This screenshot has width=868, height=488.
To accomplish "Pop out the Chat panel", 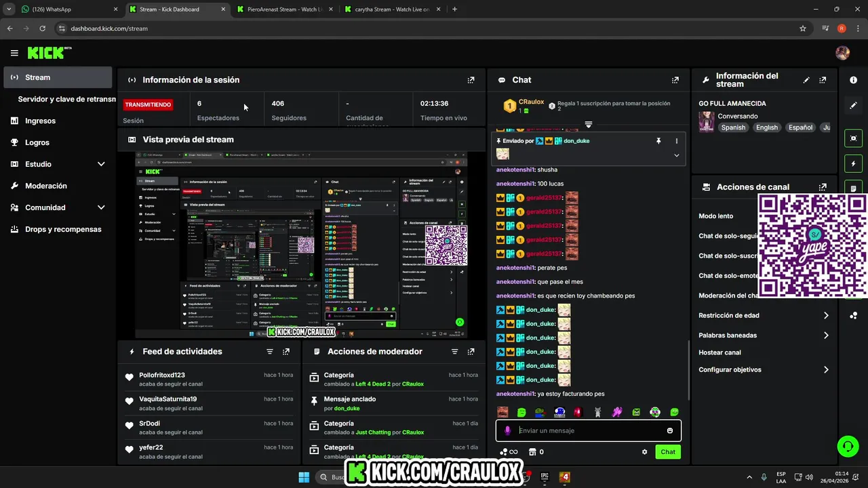I will [x=675, y=80].
